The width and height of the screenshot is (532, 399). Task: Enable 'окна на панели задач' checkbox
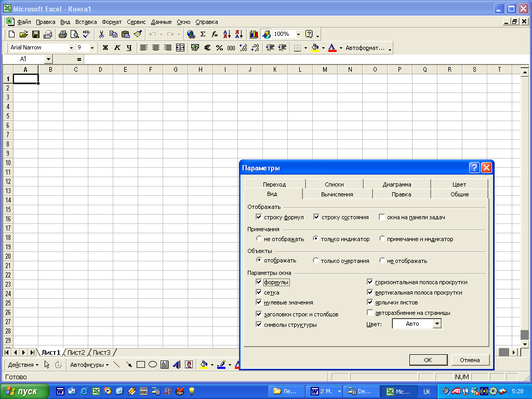point(382,217)
